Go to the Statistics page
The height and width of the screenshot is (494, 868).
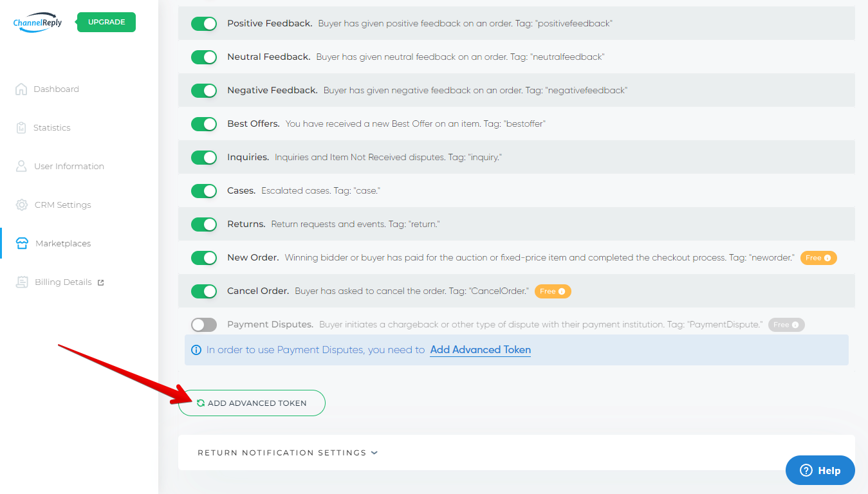pos(52,127)
